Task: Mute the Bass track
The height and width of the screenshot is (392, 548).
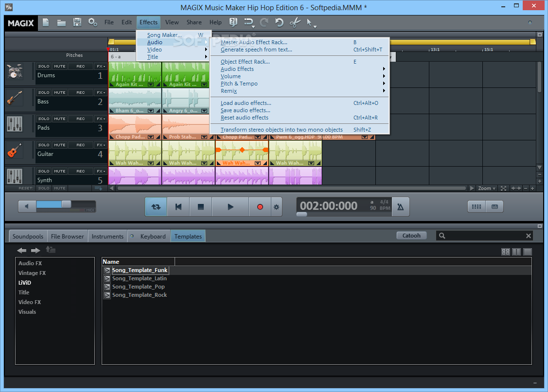Action: [x=60, y=92]
